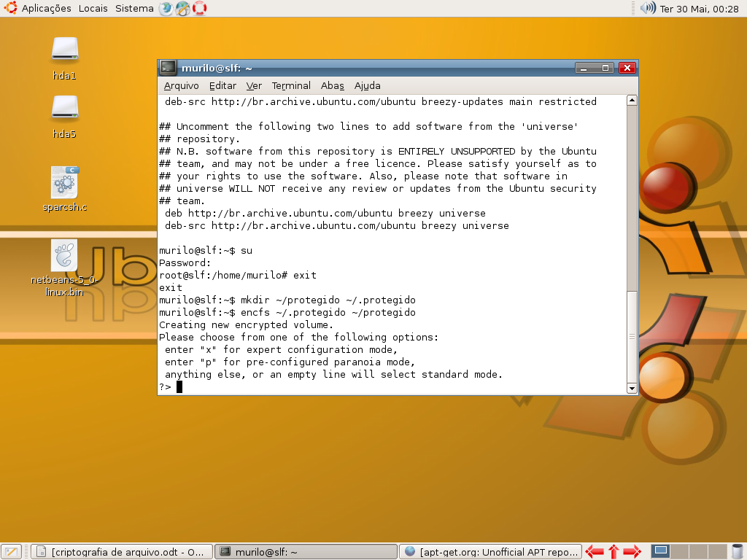Launch Evolution mail icon in top panel
This screenshot has width=747, height=560.
tap(182, 8)
